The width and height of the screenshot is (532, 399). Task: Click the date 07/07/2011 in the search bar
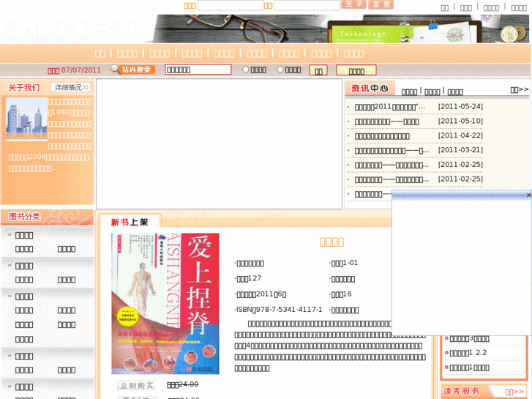[x=81, y=70]
